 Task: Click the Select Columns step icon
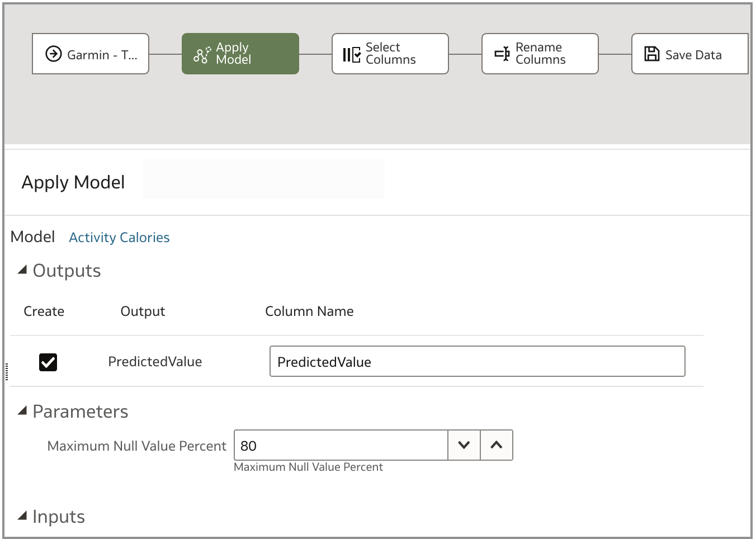(x=352, y=54)
